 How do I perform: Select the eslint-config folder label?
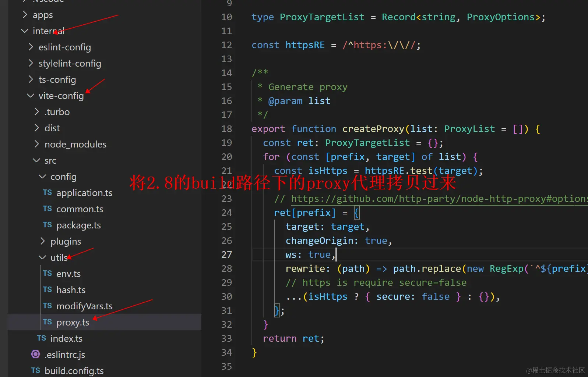[x=65, y=47]
